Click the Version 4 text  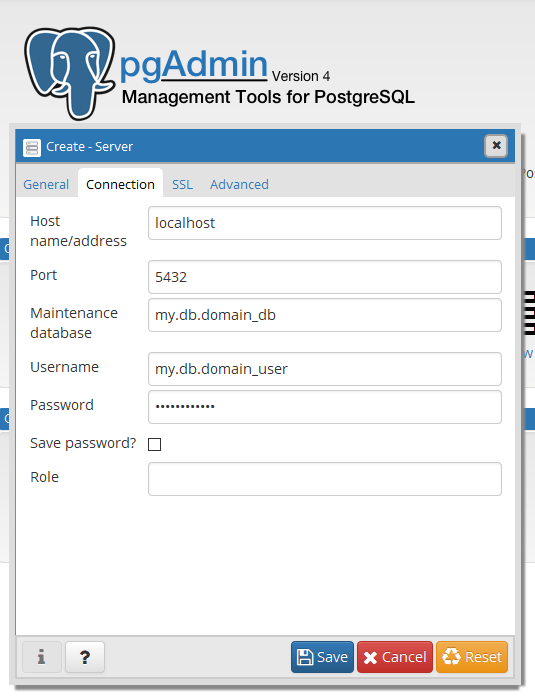point(301,76)
